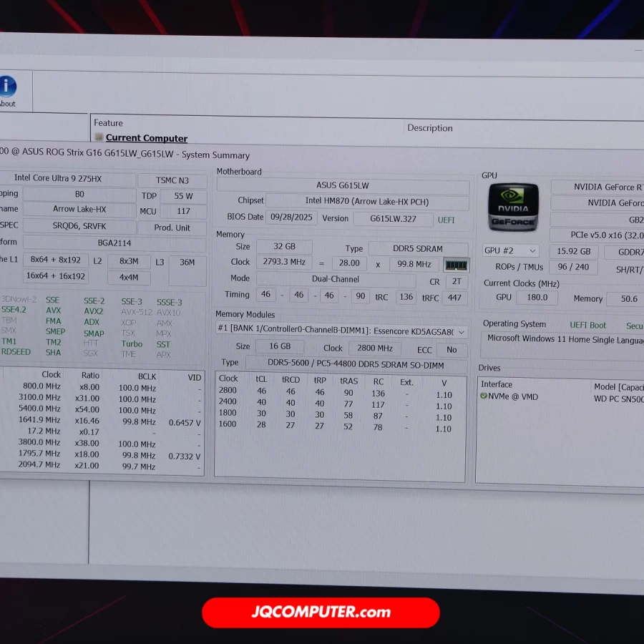Screen dimensions: 644x644
Task: Click the Interface column header in Drives
Action: (x=496, y=385)
